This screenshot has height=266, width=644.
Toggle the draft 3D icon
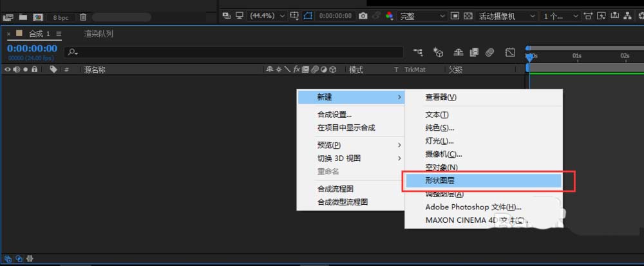click(438, 52)
